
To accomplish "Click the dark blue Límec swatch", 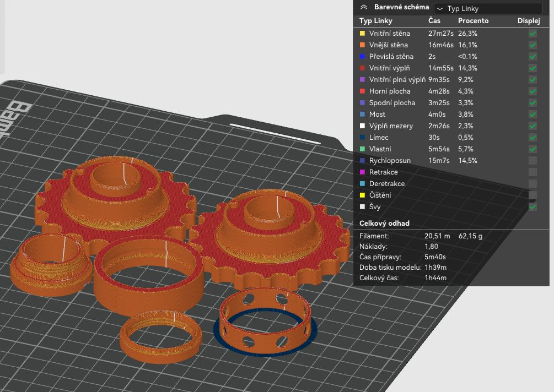I will (x=362, y=138).
